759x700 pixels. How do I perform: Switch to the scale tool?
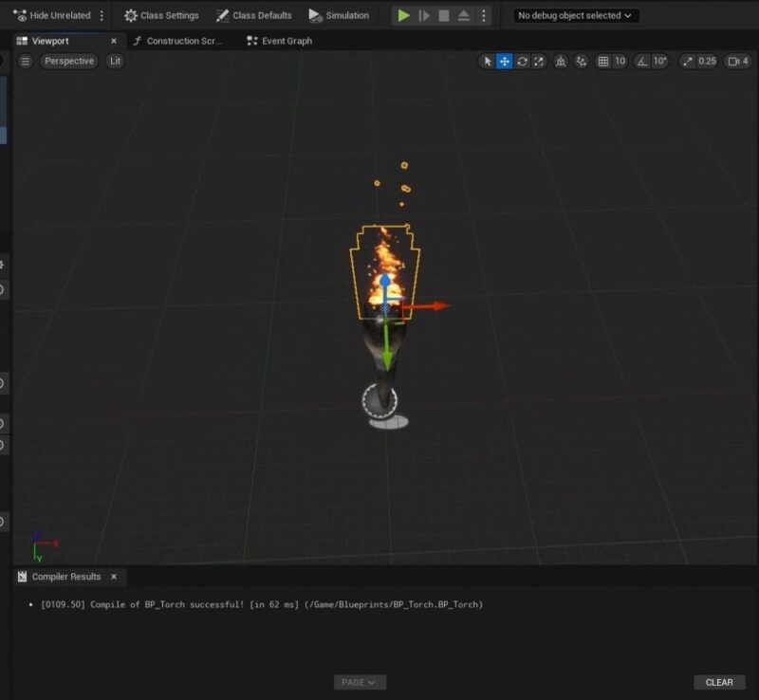(x=539, y=62)
